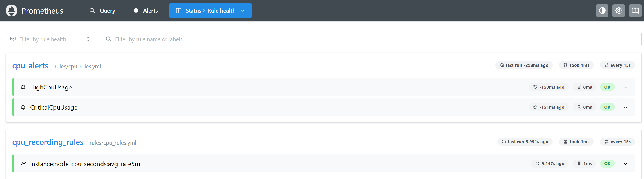Expand the HighCpuUsage rule row
The width and height of the screenshot is (644, 179).
tap(625, 87)
